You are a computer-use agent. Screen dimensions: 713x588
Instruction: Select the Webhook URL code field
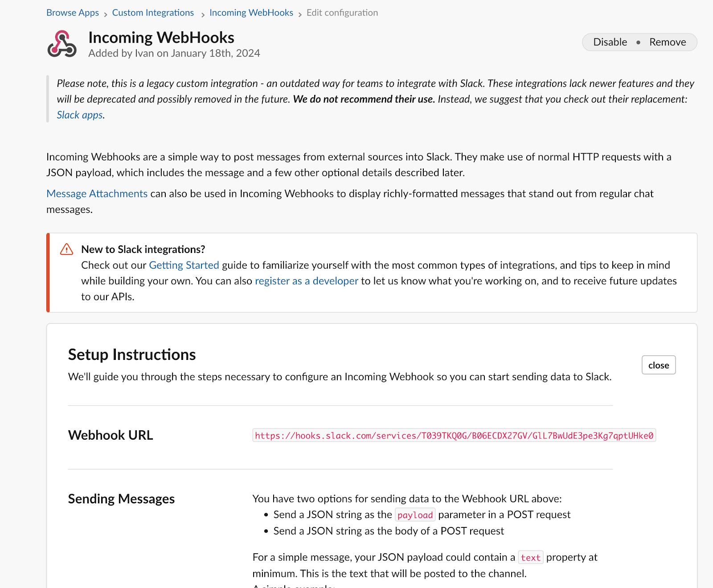coord(454,435)
